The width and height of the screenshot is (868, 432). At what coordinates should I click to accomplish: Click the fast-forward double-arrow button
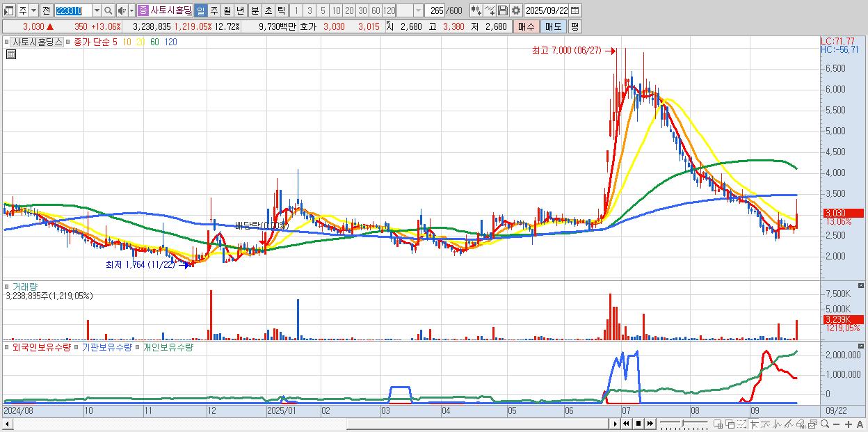coord(650,424)
